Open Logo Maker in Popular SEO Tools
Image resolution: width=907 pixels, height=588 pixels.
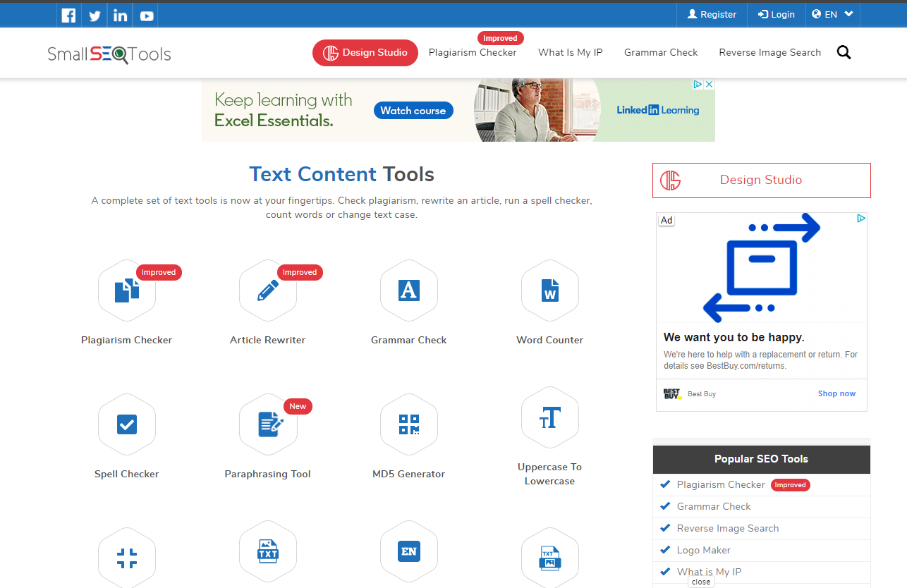click(x=704, y=550)
